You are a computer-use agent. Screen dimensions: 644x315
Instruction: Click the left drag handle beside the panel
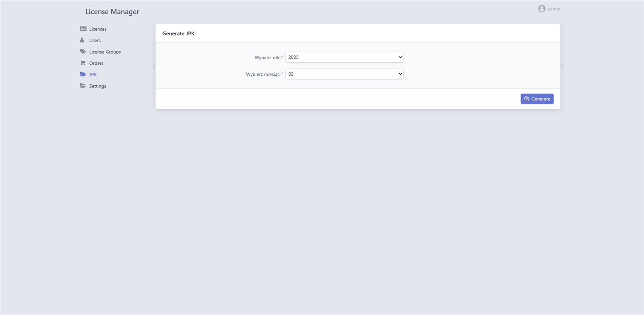154,67
